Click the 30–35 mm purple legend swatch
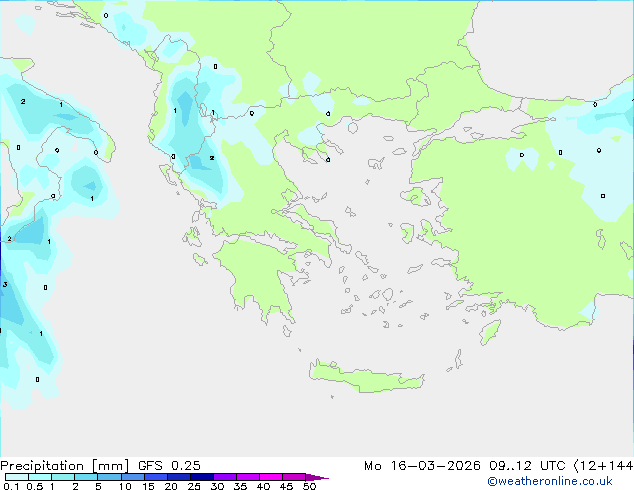This screenshot has width=634, height=490. [224, 477]
